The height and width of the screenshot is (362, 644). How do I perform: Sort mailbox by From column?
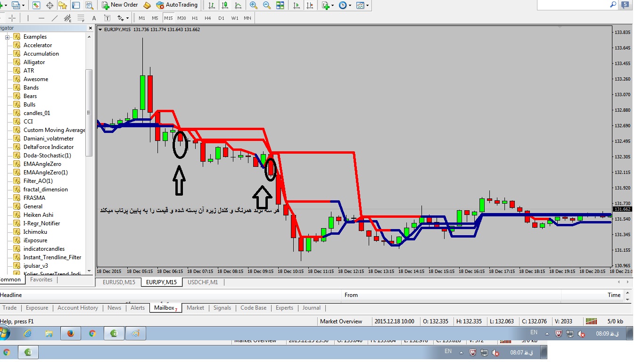[x=451, y=295]
